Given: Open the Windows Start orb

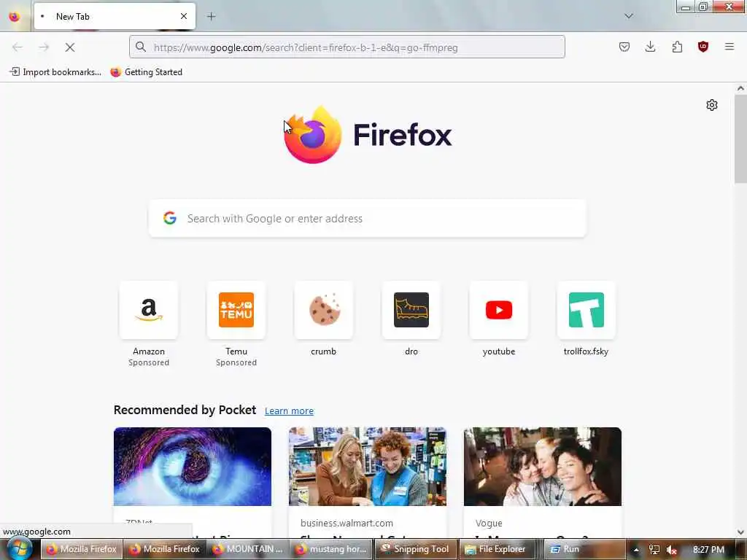Looking at the screenshot, I should [19, 549].
